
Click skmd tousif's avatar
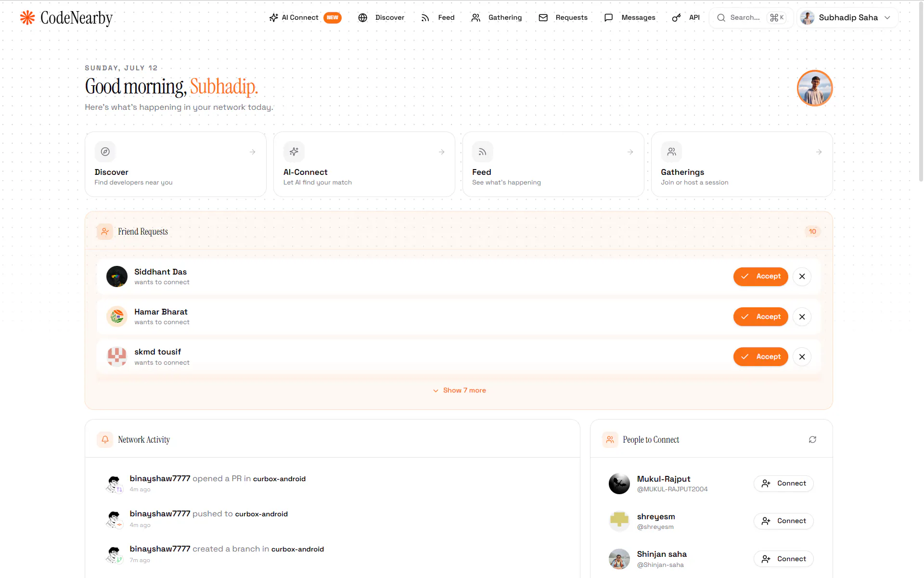[x=117, y=357]
